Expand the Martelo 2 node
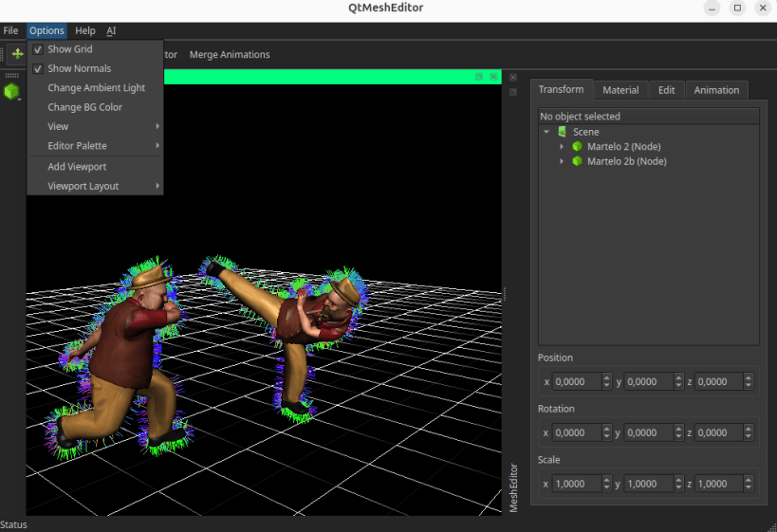Screen dimensions: 777x532 click(562, 147)
